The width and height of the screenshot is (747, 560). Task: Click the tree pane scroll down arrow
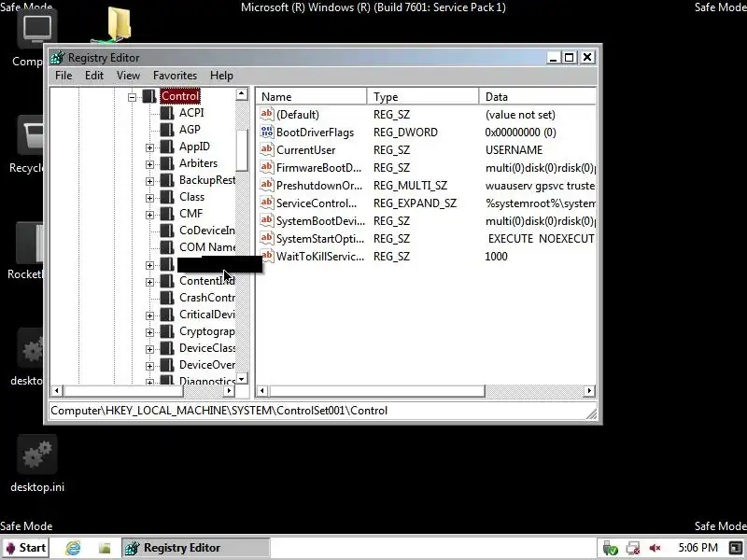pyautogui.click(x=242, y=379)
